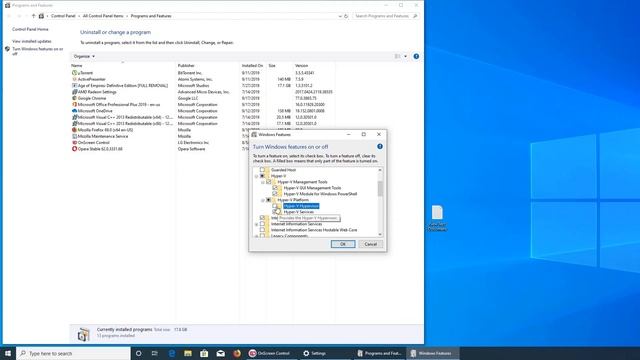Open the Organize dropdown menu
640x360 pixels.
(84, 56)
